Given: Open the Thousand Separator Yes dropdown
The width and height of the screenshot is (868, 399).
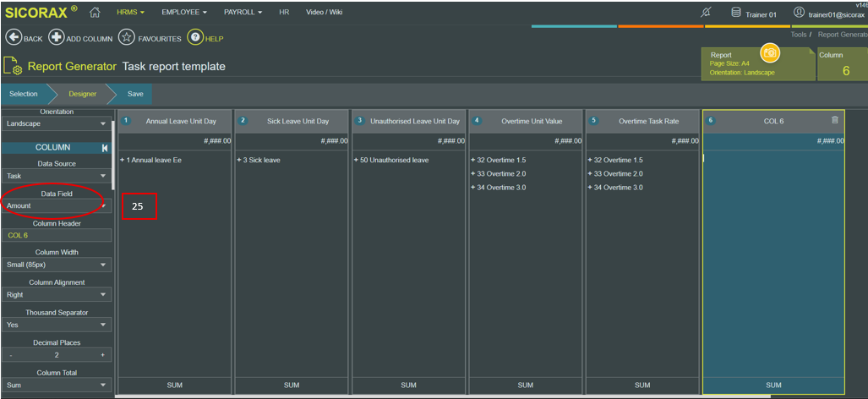Looking at the screenshot, I should tap(57, 325).
